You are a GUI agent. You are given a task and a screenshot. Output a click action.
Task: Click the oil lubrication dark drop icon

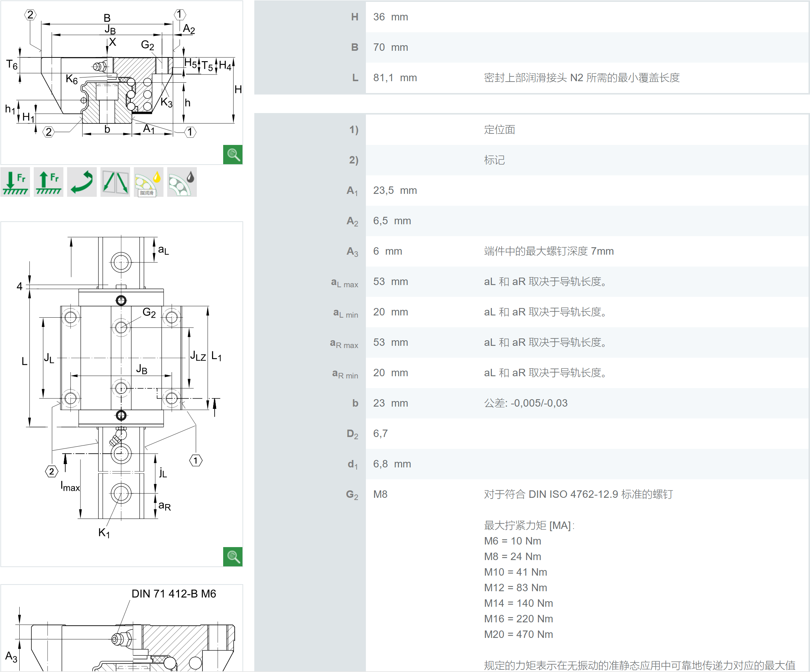(182, 182)
